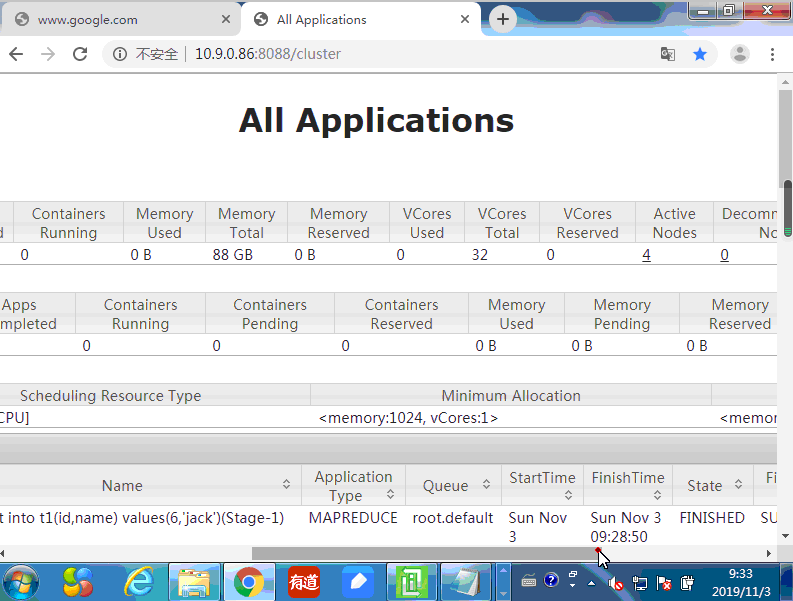Click the address bar URL field
The height and width of the screenshot is (601, 793).
400,54
